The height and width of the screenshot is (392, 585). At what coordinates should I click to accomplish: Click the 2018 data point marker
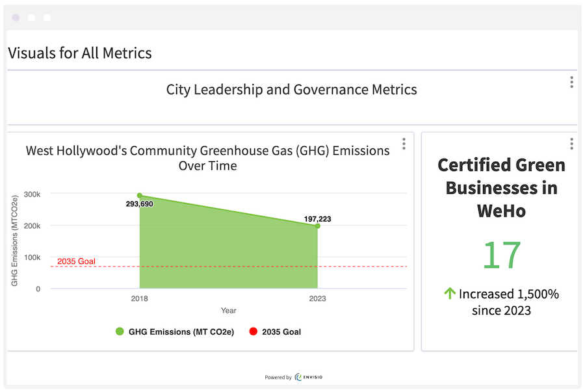click(139, 194)
